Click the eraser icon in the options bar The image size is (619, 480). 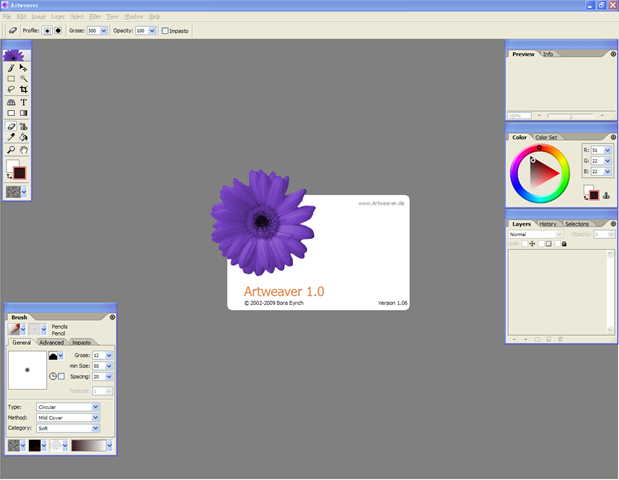[13, 30]
